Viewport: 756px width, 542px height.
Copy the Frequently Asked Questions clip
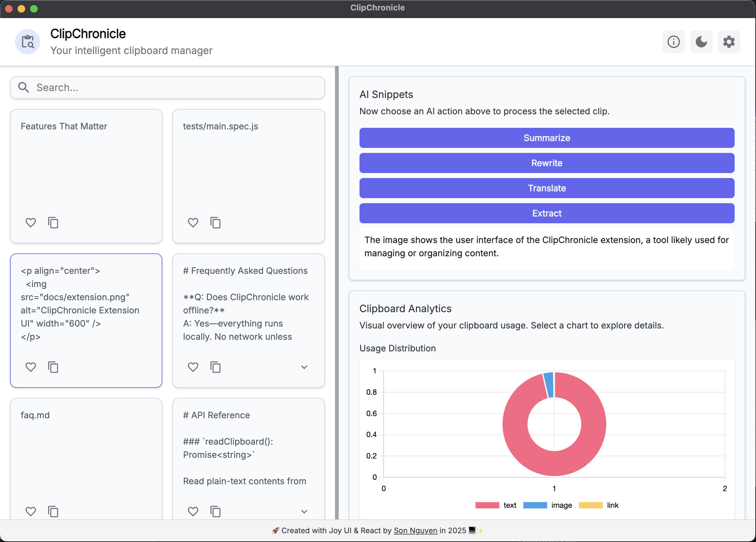click(x=215, y=367)
